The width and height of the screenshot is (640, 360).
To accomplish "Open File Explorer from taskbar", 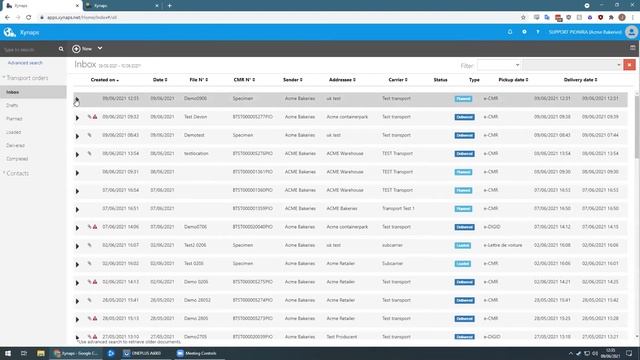I will pyautogui.click(x=40, y=353).
